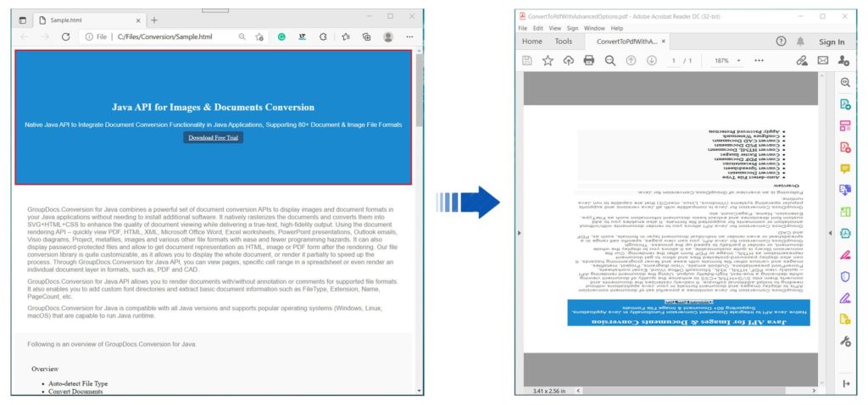Image resolution: width=868 pixels, height=405 pixels.
Task: Open browser Settings and more menu
Action: pos(410,37)
